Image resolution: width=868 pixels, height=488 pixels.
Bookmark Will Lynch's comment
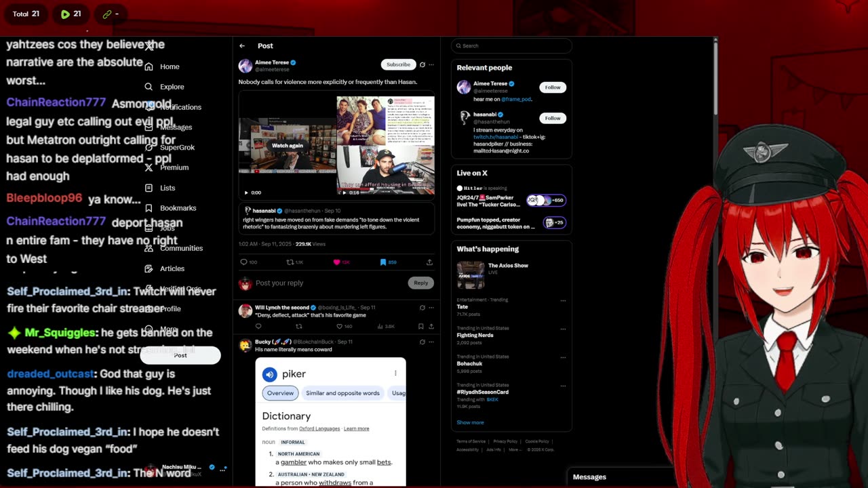[x=421, y=326]
